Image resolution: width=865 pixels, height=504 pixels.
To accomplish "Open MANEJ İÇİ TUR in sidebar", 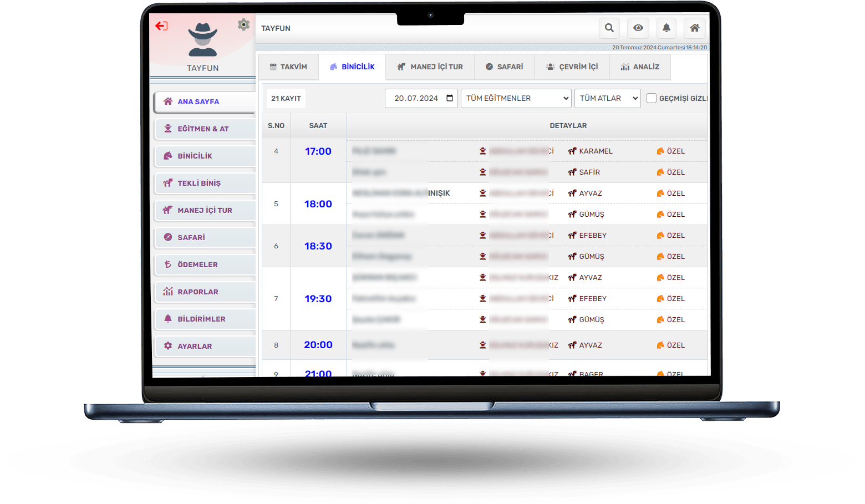I will [x=205, y=211].
